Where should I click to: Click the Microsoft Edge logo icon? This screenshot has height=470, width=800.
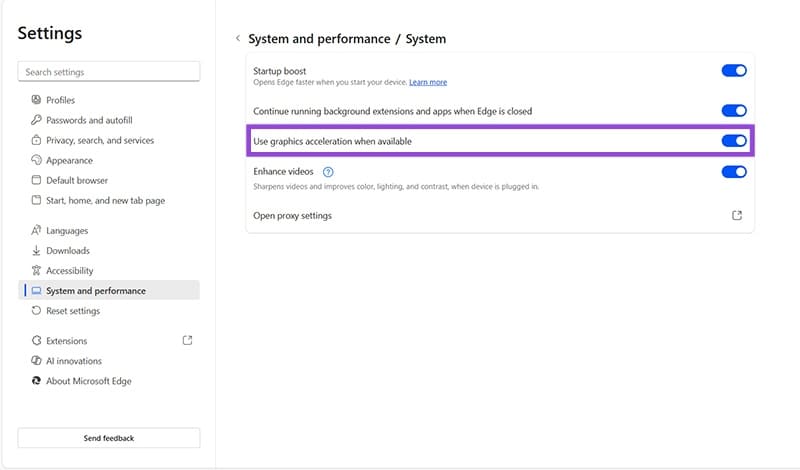pos(36,381)
